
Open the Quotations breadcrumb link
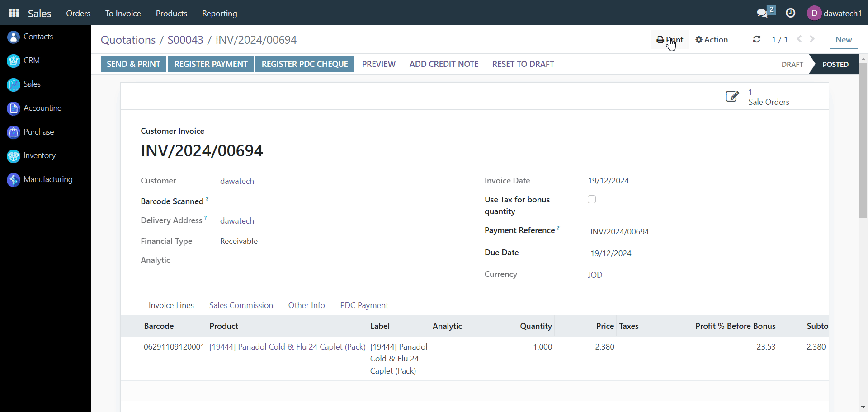pyautogui.click(x=128, y=40)
